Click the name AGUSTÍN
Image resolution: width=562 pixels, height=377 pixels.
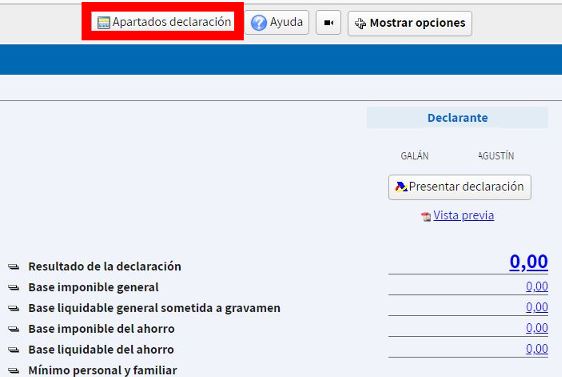pos(496,156)
